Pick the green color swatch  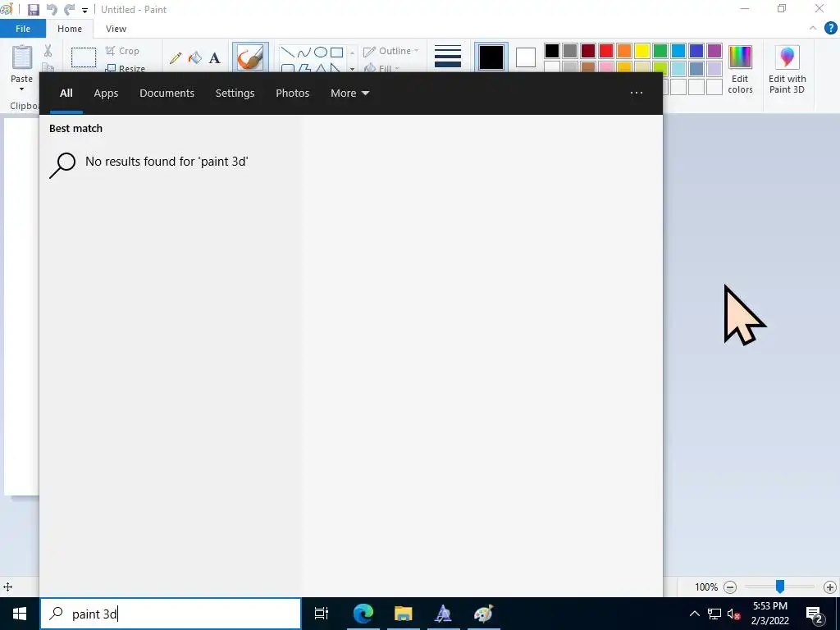point(660,51)
